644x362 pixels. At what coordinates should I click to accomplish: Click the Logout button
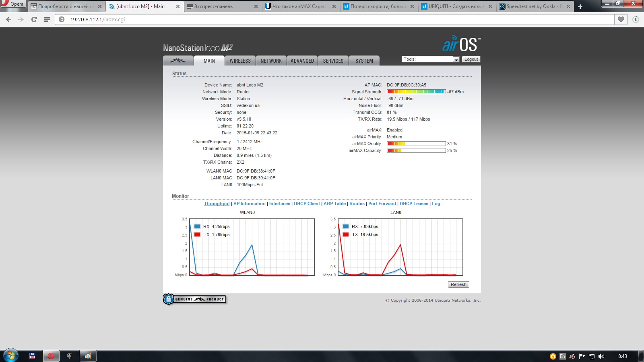(471, 59)
